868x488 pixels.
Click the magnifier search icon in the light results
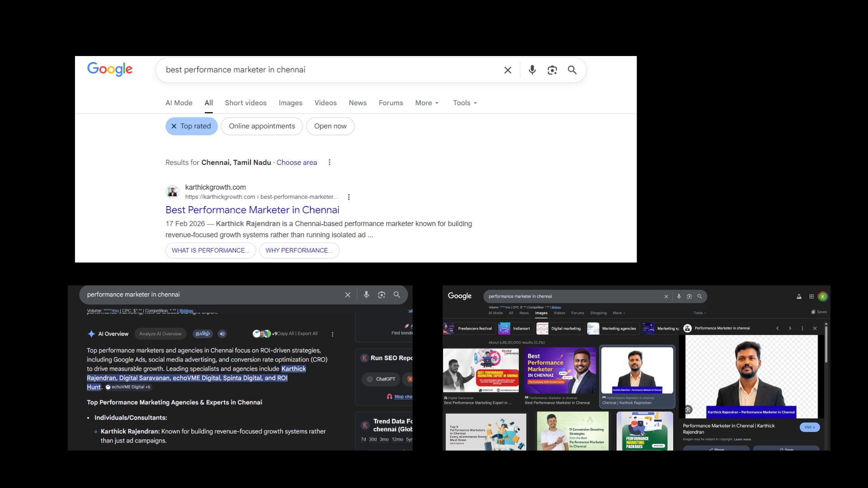(x=572, y=70)
